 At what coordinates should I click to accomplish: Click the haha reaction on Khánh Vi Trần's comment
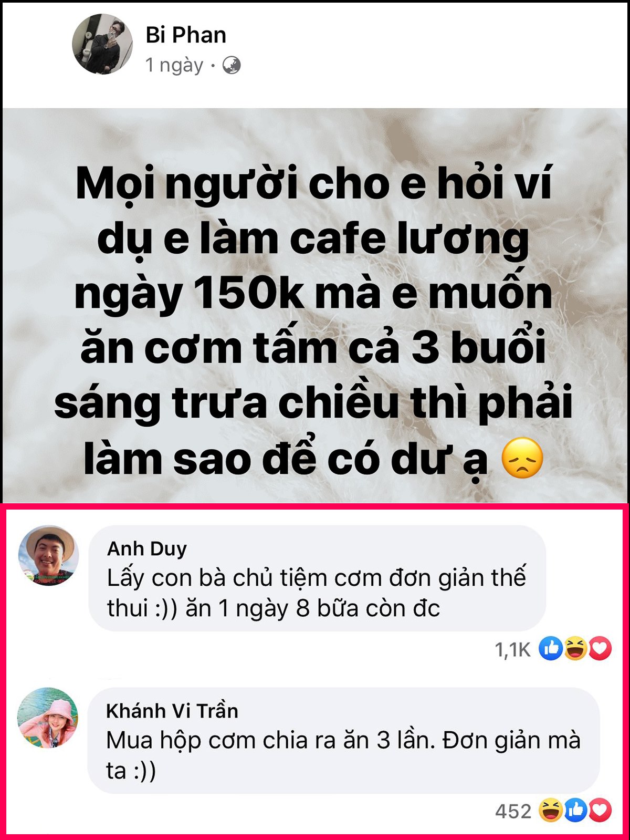[551, 811]
